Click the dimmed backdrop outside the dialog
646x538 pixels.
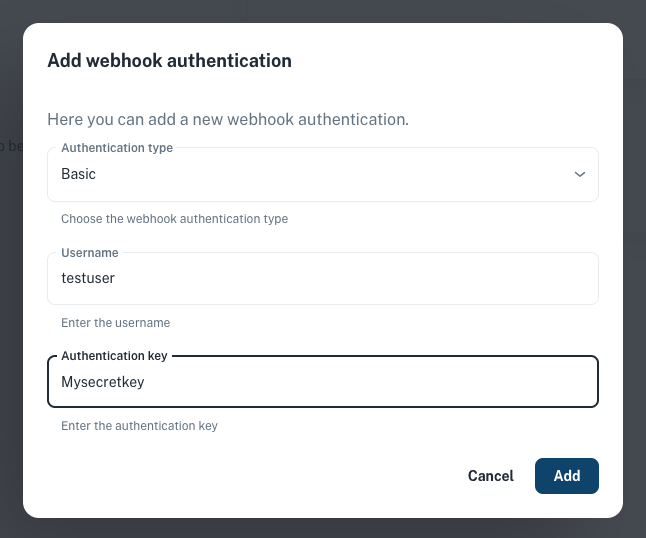tap(634, 300)
